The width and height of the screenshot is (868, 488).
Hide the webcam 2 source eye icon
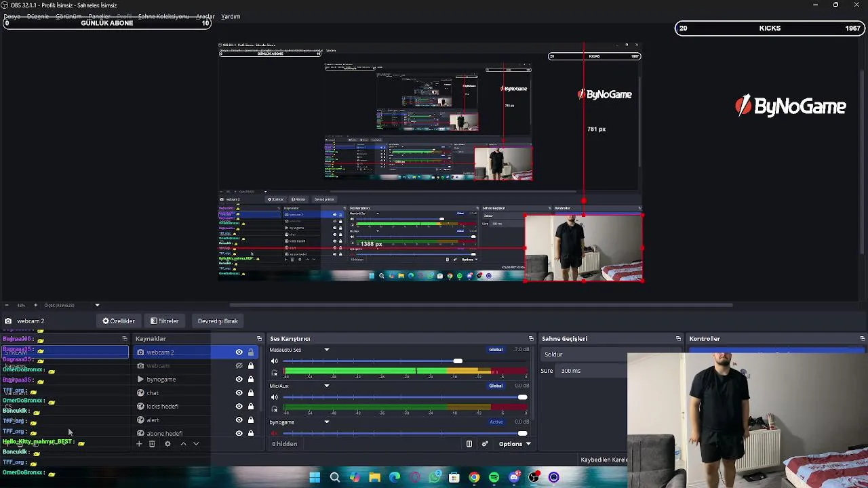239,352
